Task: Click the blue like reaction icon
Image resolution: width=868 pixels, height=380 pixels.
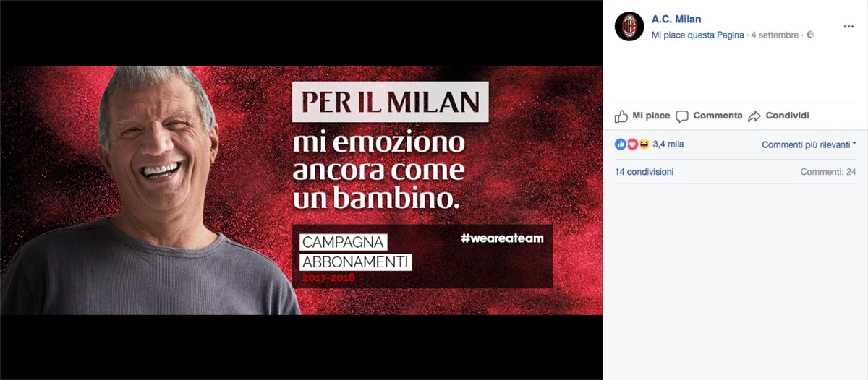Action: point(620,144)
